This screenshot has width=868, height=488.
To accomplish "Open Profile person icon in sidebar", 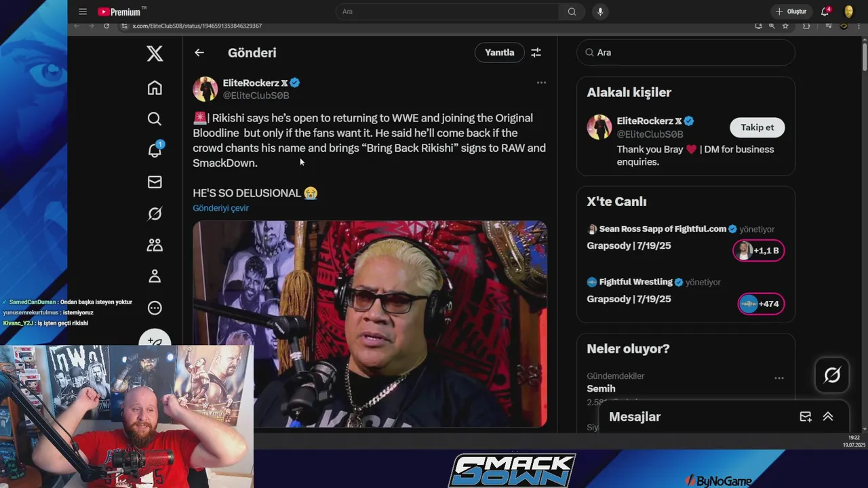I will click(155, 276).
